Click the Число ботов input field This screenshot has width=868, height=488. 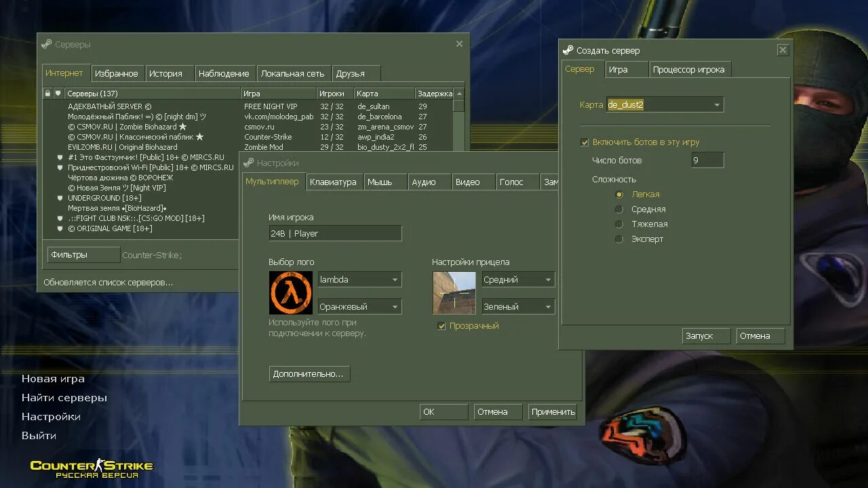pyautogui.click(x=707, y=161)
